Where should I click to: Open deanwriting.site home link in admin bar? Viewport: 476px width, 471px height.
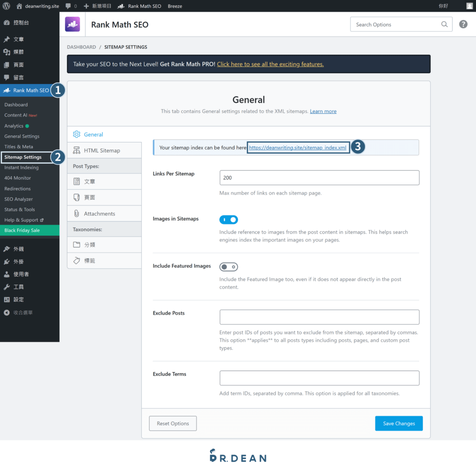pos(38,6)
